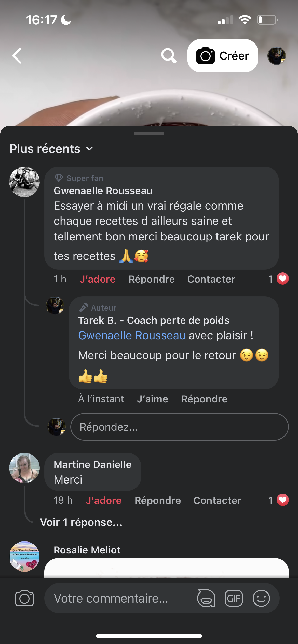Open the emoji smiley picker
This screenshot has width=298, height=644.
tap(261, 598)
